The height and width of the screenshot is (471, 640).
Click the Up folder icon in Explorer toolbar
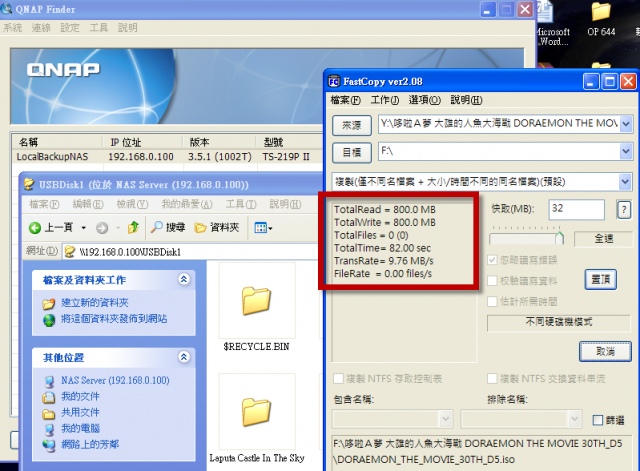(x=133, y=227)
